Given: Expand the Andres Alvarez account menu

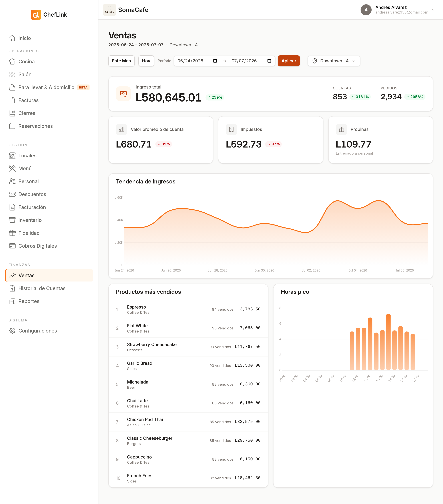Looking at the screenshot, I should click(433, 10).
